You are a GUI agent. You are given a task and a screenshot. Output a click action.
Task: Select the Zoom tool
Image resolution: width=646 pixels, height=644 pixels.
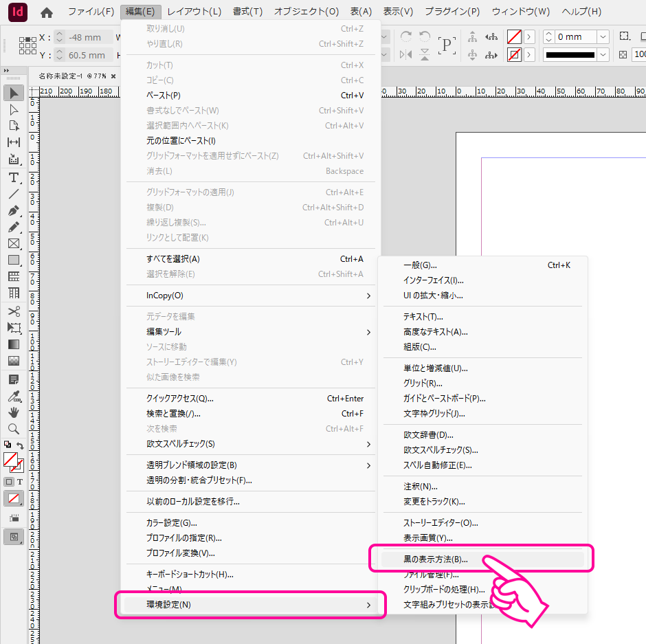[14, 429]
